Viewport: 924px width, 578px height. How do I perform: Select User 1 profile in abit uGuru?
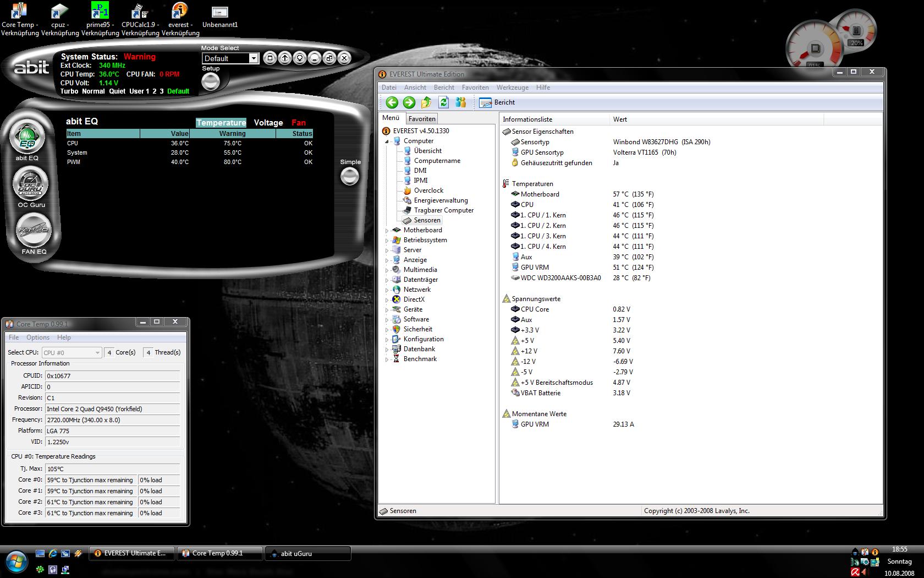point(139,91)
